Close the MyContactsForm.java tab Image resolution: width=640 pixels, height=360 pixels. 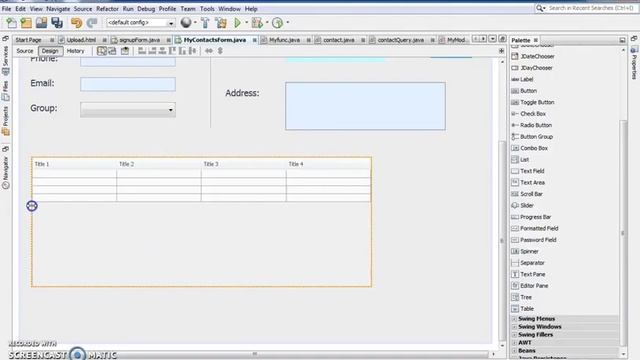click(x=254, y=40)
